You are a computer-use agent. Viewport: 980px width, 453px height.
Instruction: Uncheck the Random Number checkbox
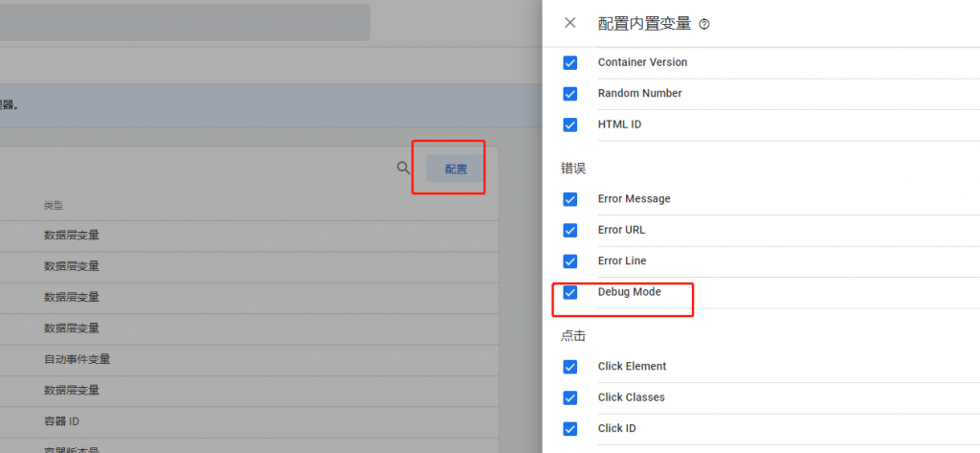570,94
